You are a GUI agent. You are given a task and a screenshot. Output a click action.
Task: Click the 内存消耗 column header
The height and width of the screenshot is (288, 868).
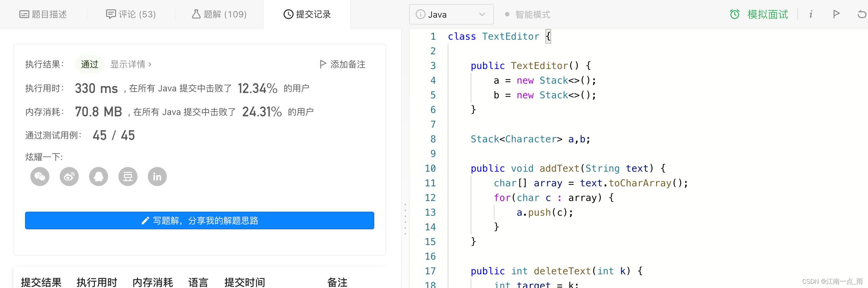(x=153, y=282)
